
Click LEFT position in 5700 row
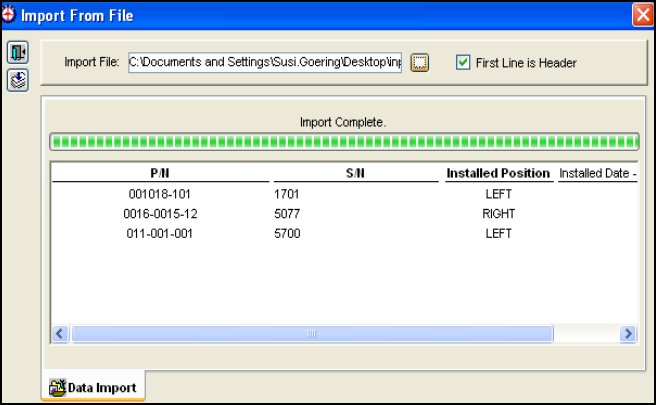click(498, 233)
